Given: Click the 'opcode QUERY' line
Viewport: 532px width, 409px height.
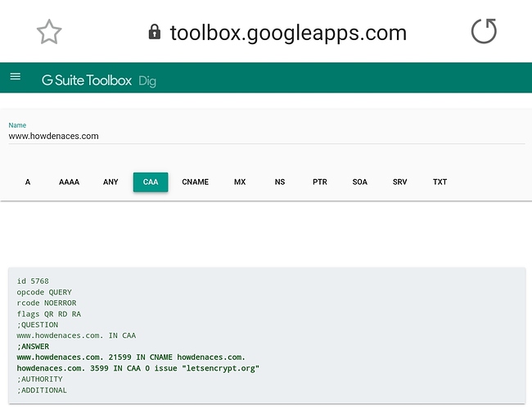Looking at the screenshot, I should pyautogui.click(x=44, y=292).
